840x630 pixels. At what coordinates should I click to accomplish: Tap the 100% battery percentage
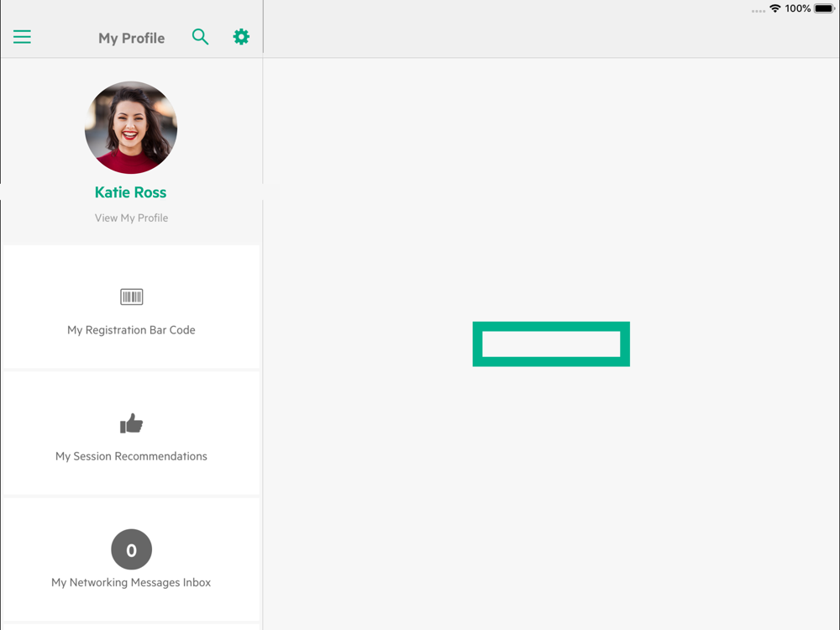tap(798, 8)
